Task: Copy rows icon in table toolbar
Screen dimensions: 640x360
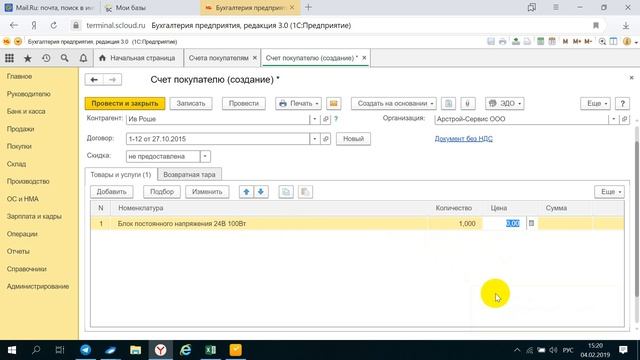Action: 286,191
